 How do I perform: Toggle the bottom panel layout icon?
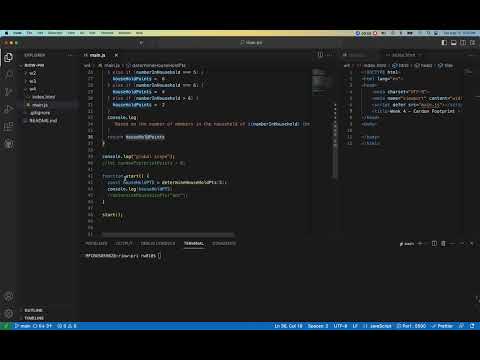click(454, 43)
